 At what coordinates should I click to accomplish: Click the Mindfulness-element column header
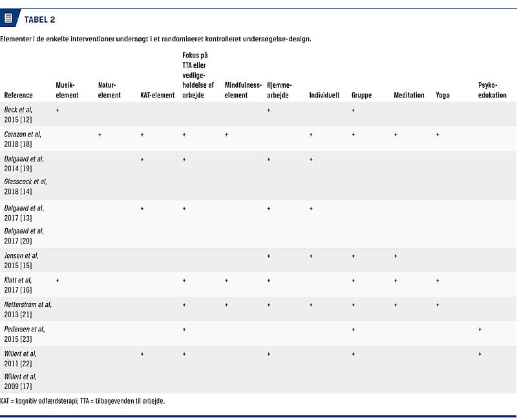(243, 90)
